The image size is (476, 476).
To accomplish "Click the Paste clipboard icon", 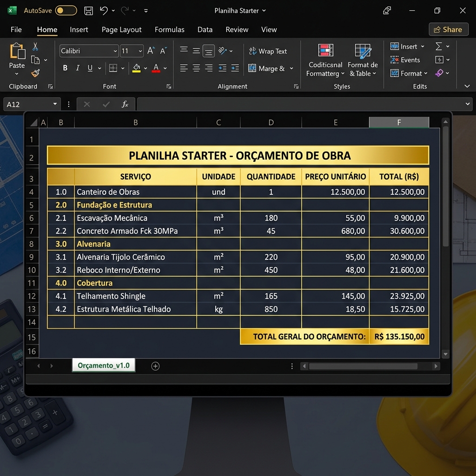I will 17,51.
